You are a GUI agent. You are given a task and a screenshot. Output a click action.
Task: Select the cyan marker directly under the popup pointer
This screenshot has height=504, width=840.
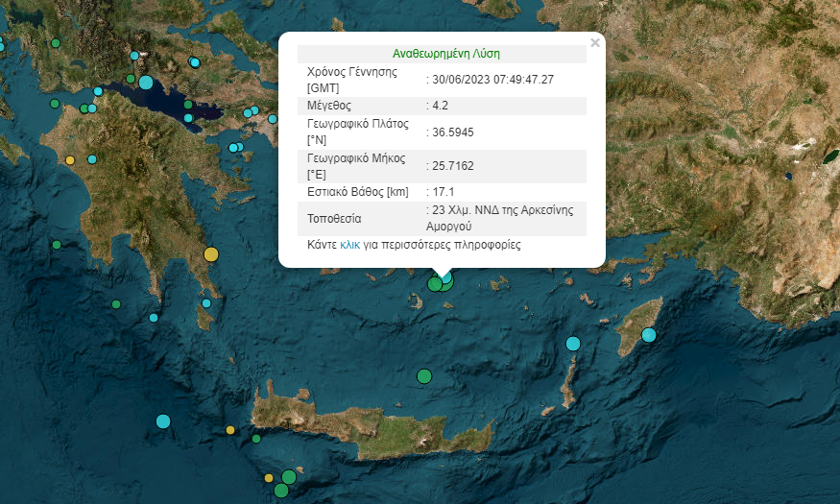[x=445, y=277]
